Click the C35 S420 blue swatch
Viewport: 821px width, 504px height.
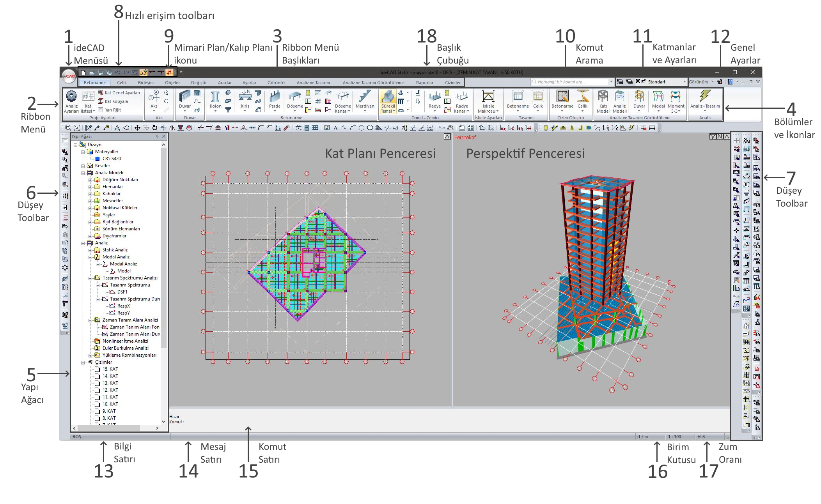(x=98, y=159)
